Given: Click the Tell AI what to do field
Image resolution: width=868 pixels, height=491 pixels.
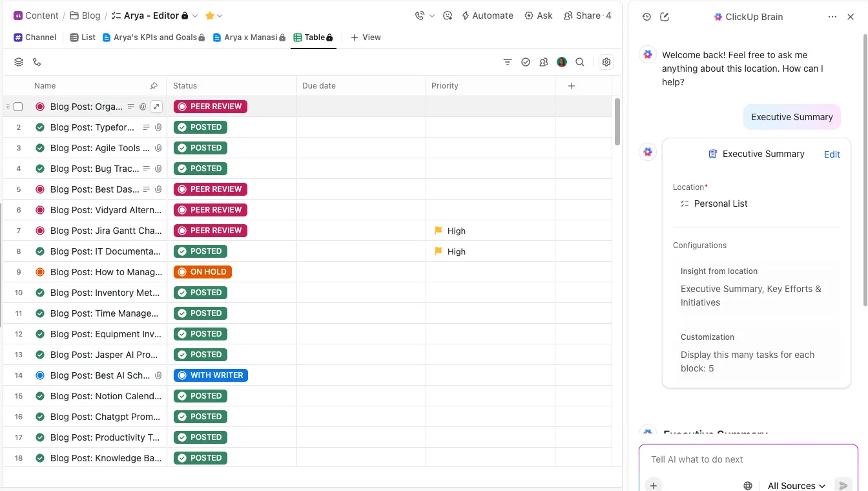Looking at the screenshot, I should 748,459.
